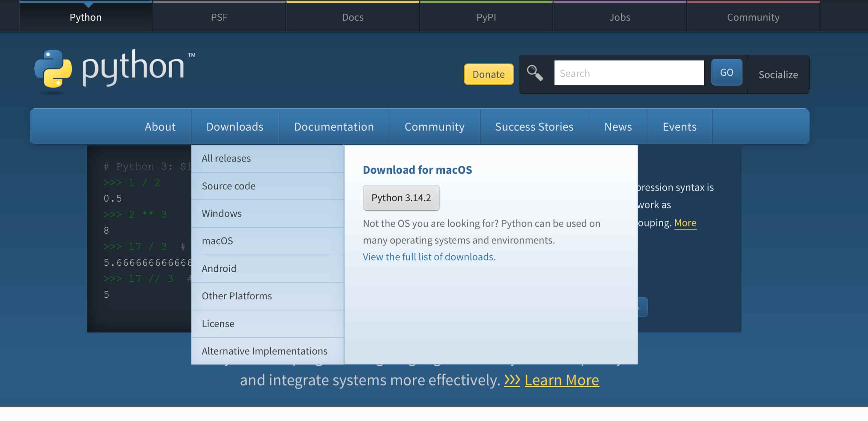
Task: Open the Socialize menu
Action: coord(778,75)
